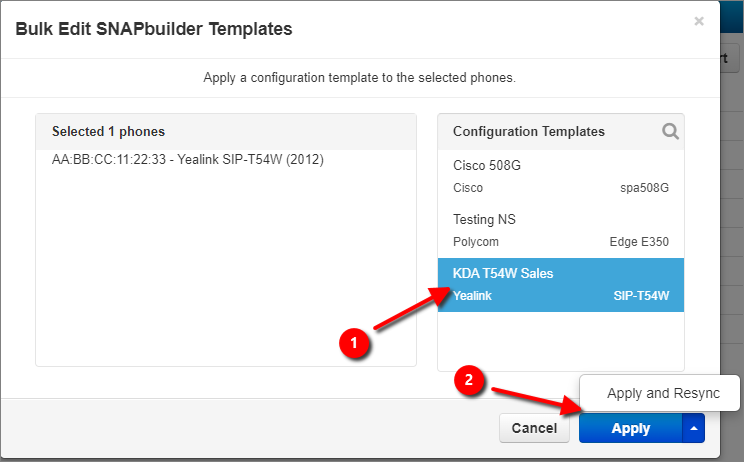The image size is (744, 462).
Task: Click the Configuration Templates panel header
Action: tap(529, 131)
